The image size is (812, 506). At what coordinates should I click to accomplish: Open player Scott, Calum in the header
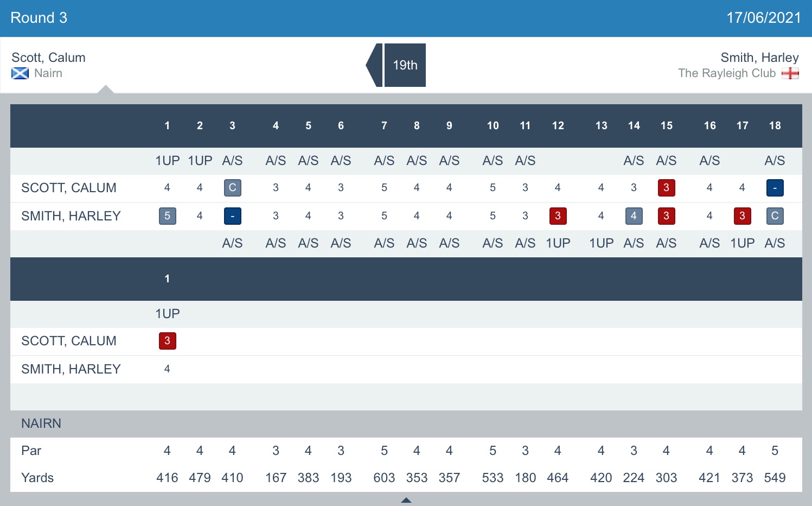[48, 58]
